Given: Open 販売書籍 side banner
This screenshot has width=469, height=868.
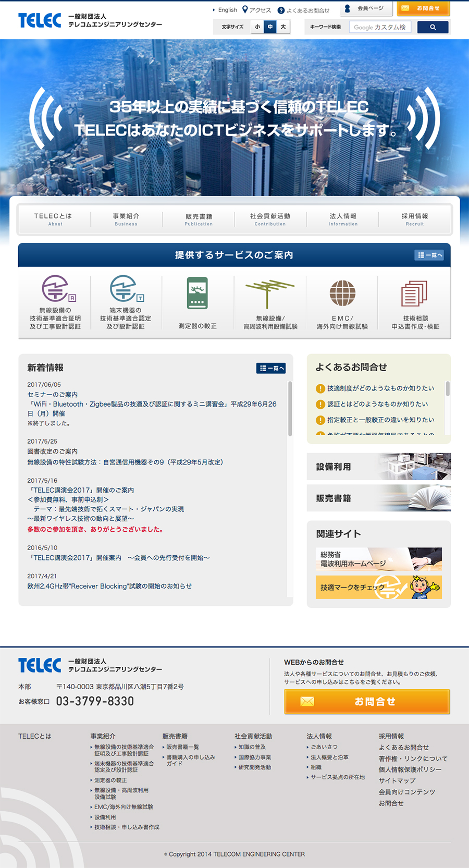Looking at the screenshot, I should (379, 498).
